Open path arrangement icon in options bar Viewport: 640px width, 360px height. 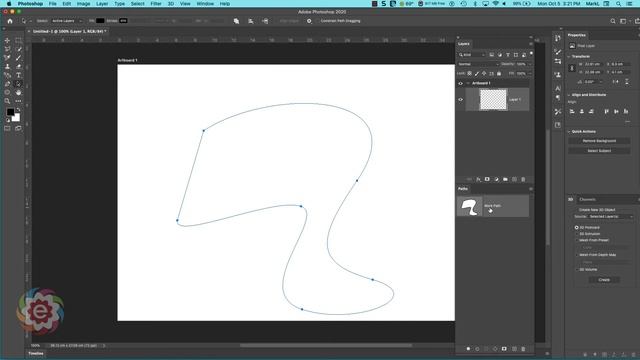click(x=265, y=21)
